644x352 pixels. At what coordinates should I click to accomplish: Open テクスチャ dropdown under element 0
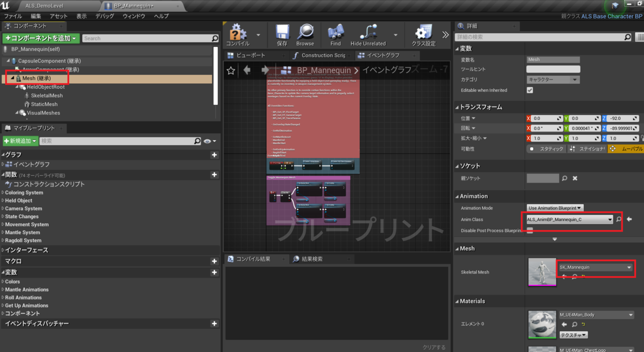[x=574, y=335]
